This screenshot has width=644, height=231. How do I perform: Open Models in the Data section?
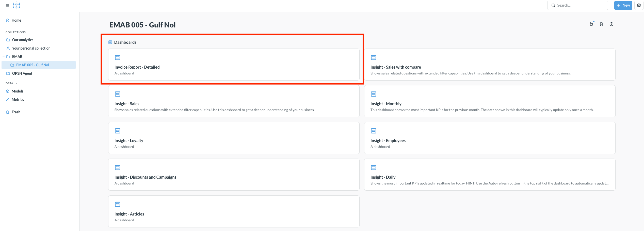[17, 91]
